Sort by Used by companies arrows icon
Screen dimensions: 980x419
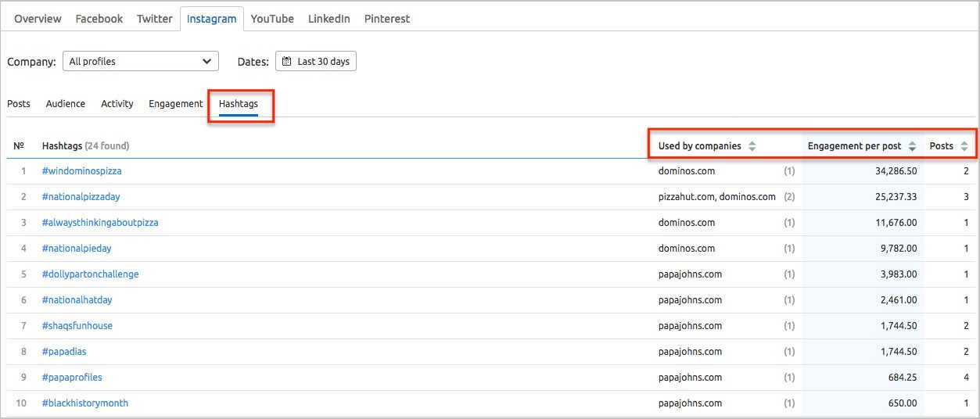(x=752, y=146)
